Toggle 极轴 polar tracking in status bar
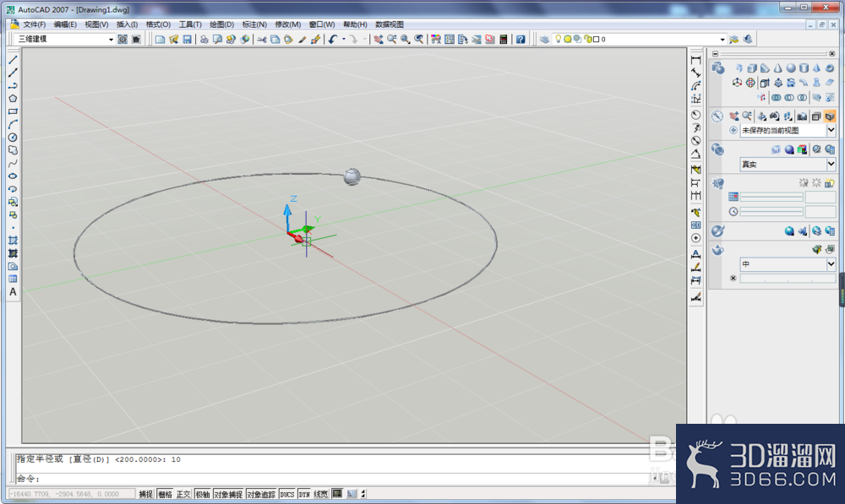845x504 pixels. pos(203,494)
